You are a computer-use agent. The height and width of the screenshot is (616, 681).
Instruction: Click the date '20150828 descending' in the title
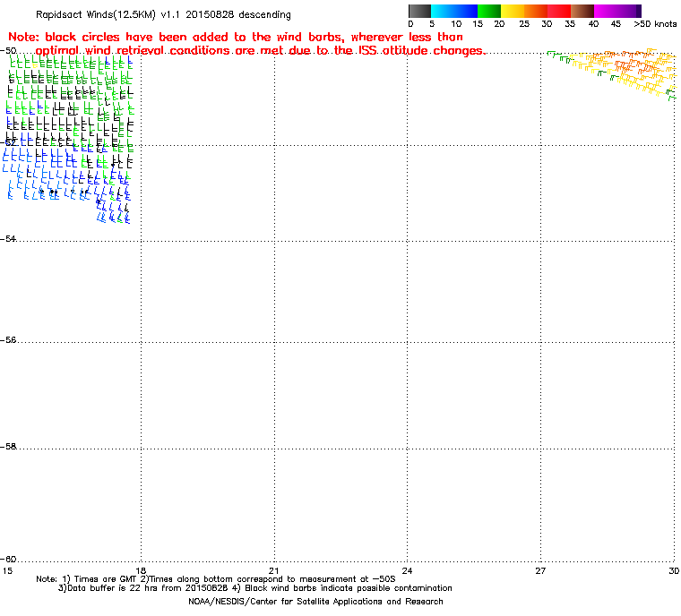[238, 14]
